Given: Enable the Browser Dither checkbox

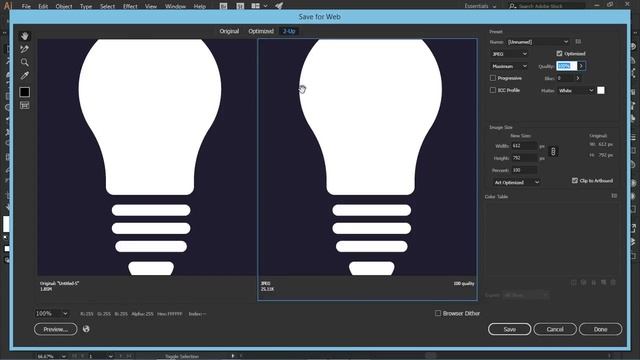Looking at the screenshot, I should point(438,313).
